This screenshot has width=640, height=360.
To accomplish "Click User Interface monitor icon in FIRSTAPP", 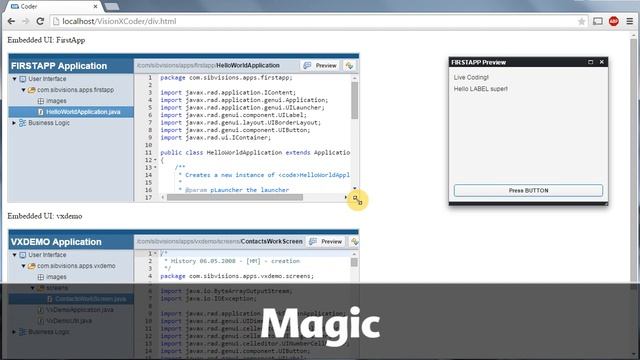I will click(x=23, y=79).
